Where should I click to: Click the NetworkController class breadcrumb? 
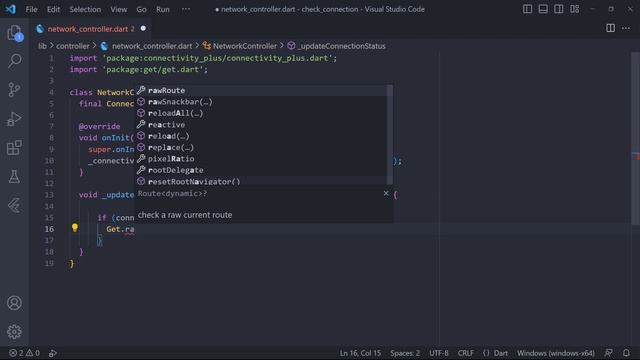tap(244, 46)
